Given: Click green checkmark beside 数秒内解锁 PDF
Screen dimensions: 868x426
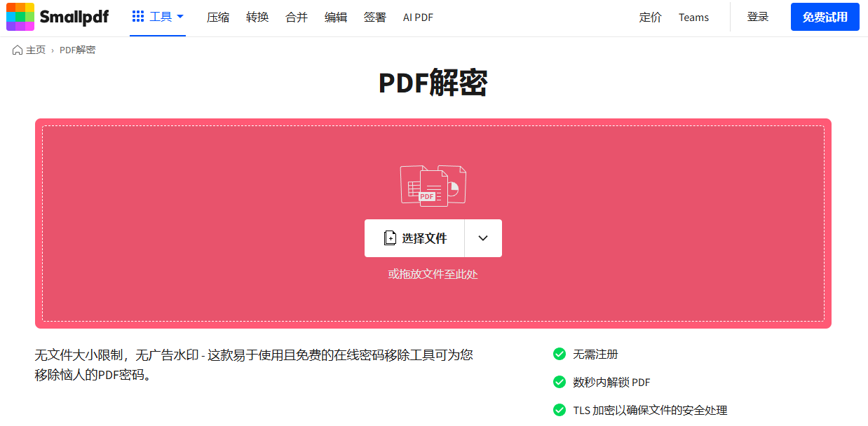Looking at the screenshot, I should pyautogui.click(x=560, y=382).
